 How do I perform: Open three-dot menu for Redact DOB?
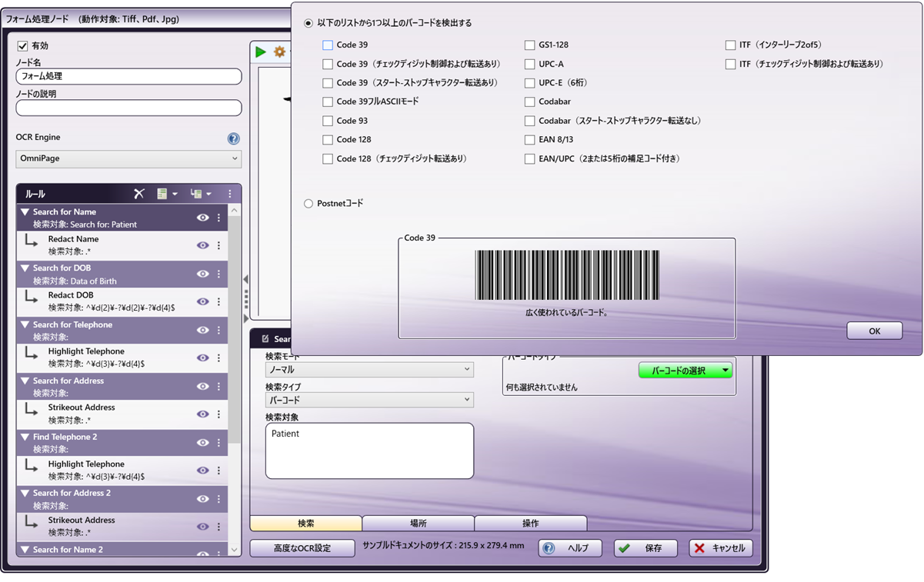click(218, 301)
